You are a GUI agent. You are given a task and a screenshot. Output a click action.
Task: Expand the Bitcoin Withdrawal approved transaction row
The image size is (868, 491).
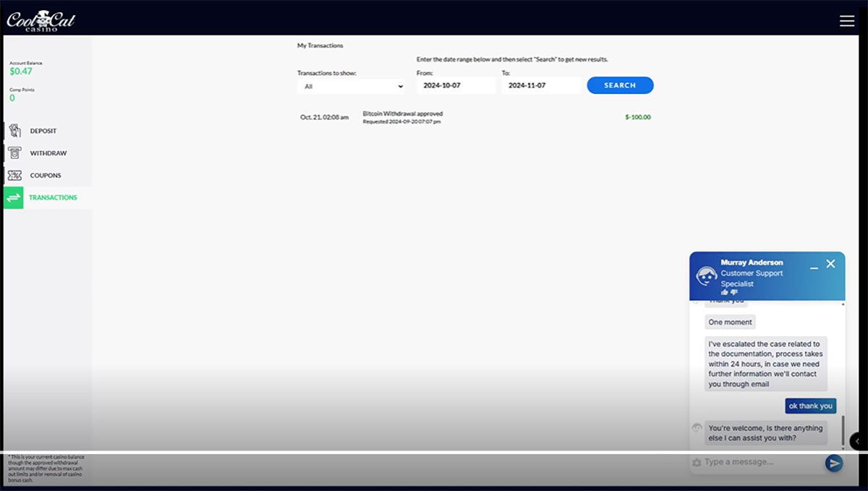coord(402,117)
